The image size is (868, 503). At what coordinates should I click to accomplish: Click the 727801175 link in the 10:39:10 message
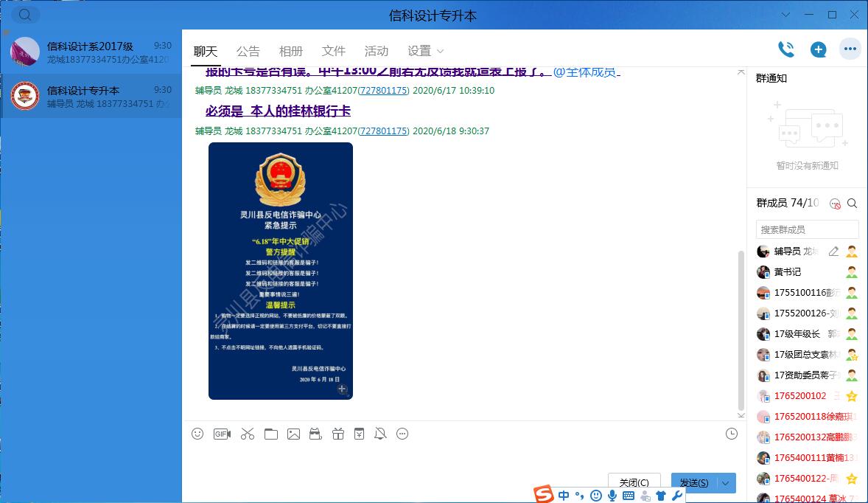[384, 90]
